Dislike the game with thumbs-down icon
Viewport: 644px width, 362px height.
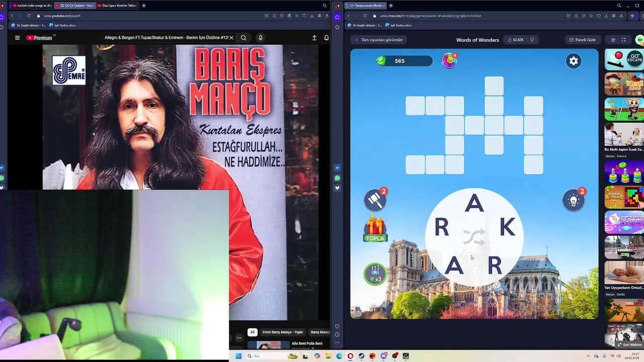point(532,40)
